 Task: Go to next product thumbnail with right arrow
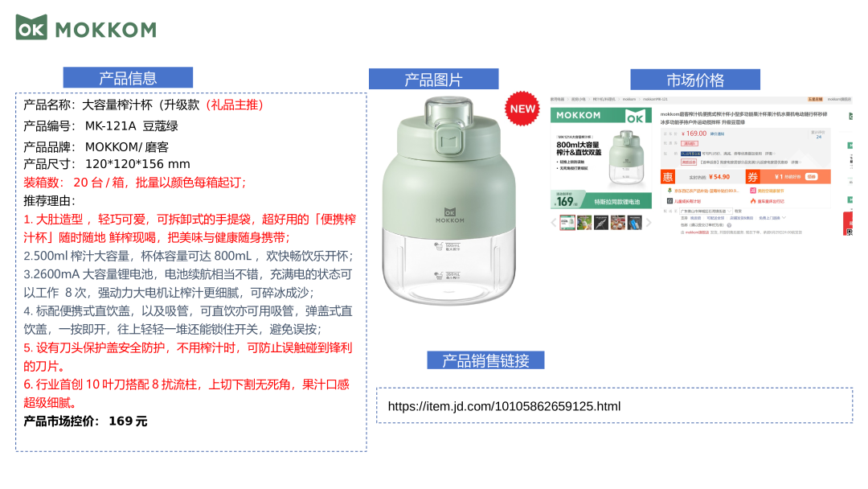pos(649,223)
